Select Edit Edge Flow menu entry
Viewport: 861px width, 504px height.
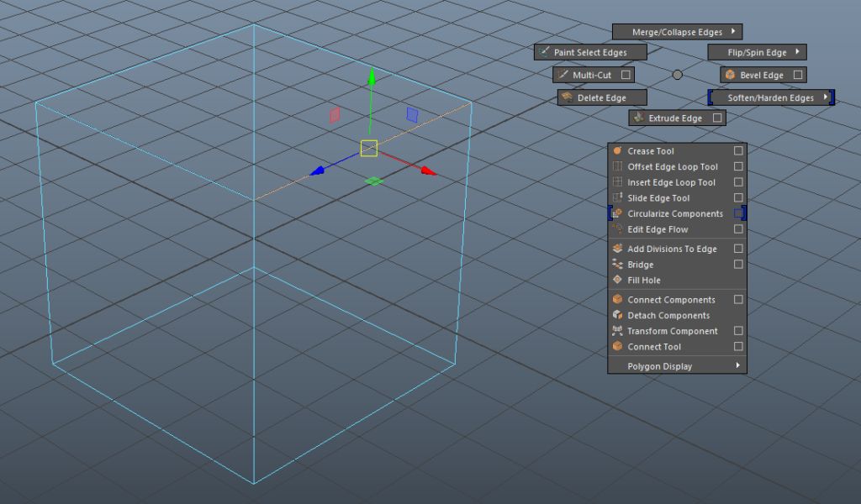pos(677,229)
